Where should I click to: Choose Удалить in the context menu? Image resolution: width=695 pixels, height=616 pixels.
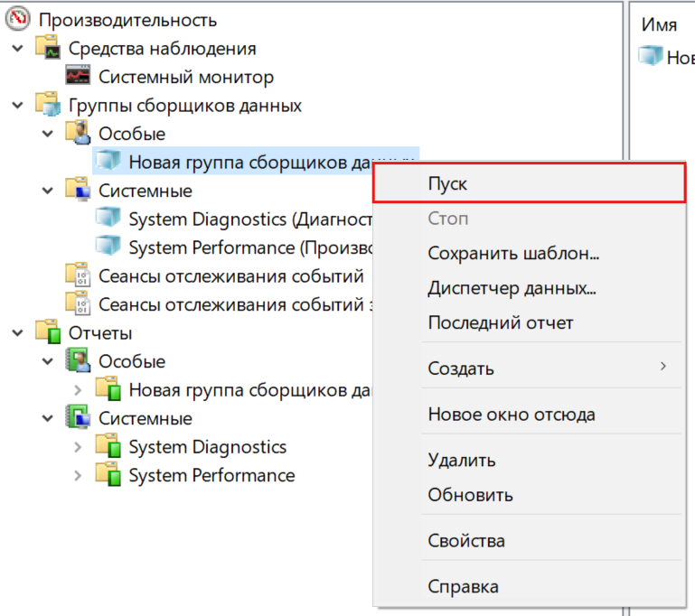(461, 461)
